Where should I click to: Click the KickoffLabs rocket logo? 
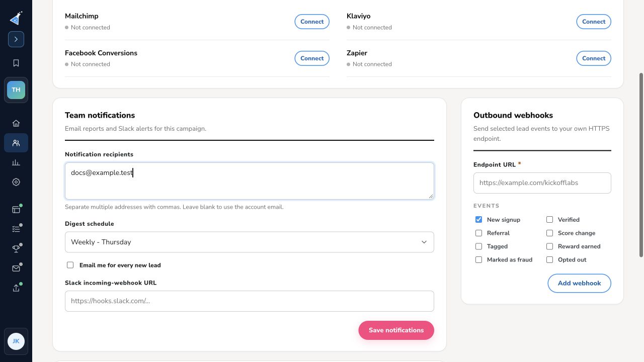click(x=16, y=18)
